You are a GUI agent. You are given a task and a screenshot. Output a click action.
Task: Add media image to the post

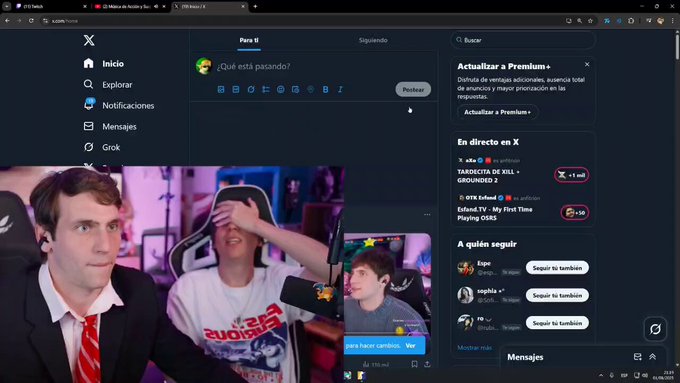(221, 89)
